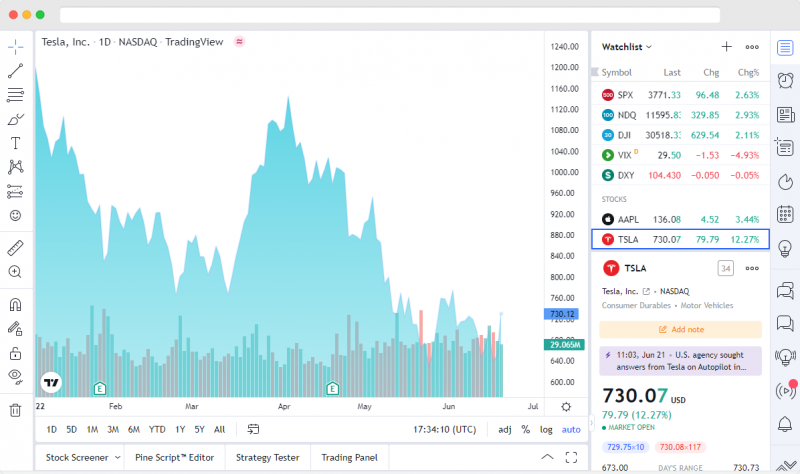Image resolution: width=800 pixels, height=474 pixels.
Task: Toggle the log scale option
Action: tap(546, 430)
